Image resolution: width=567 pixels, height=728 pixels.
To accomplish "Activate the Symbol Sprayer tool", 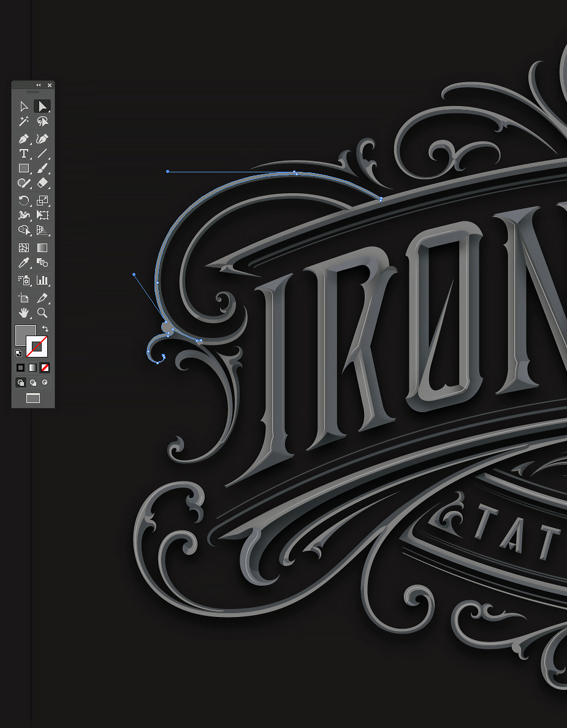I will [x=24, y=280].
